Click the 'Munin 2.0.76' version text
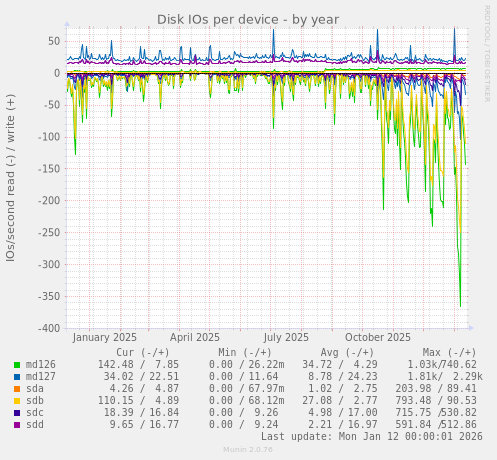Viewport: 497px width, 460px height. coord(248,450)
